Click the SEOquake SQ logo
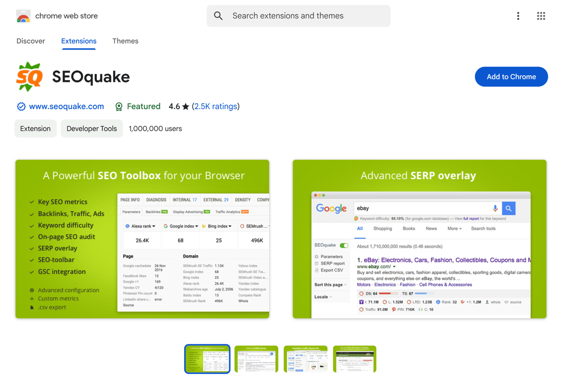This screenshot has width=562, height=392. pyautogui.click(x=29, y=76)
